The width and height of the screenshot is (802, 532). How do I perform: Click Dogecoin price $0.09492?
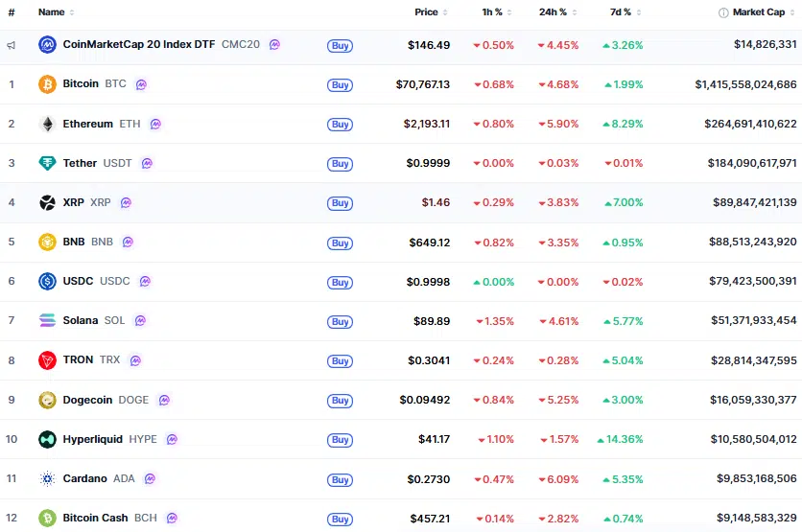[x=425, y=400]
